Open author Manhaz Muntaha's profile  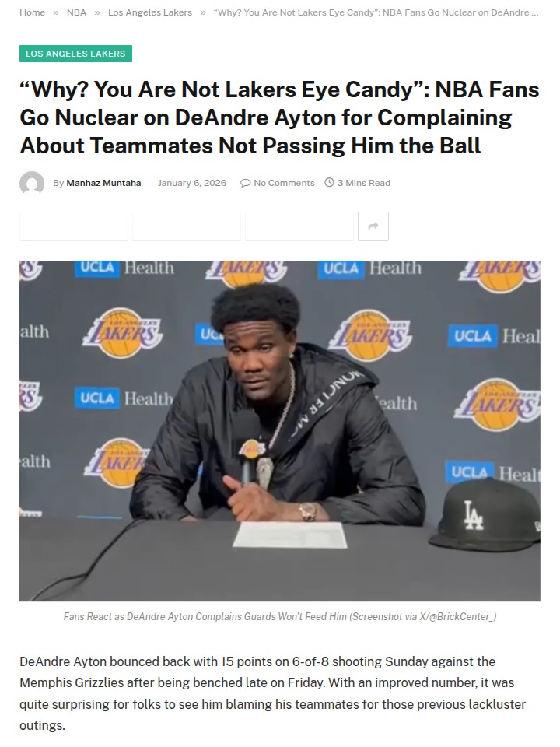click(x=103, y=183)
